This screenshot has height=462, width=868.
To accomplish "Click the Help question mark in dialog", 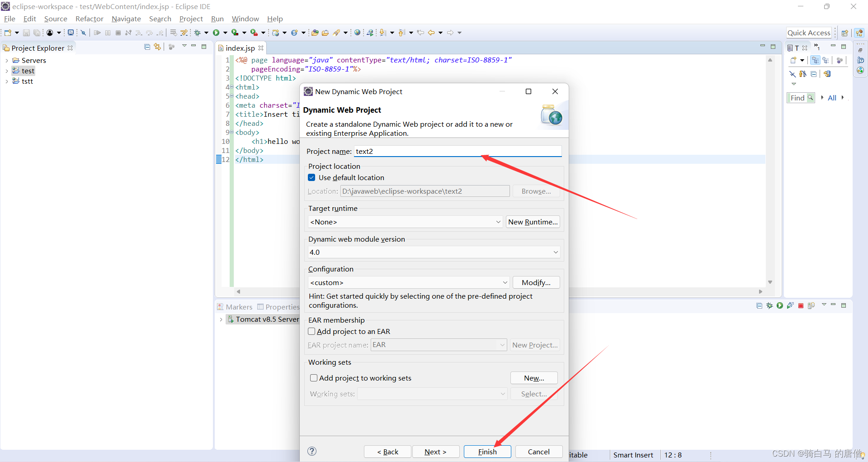I will pos(312,451).
